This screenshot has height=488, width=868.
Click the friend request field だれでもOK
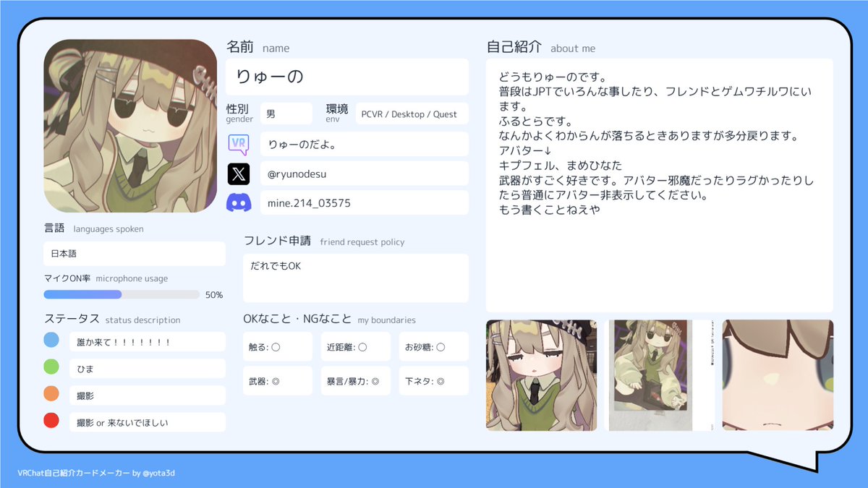click(356, 278)
